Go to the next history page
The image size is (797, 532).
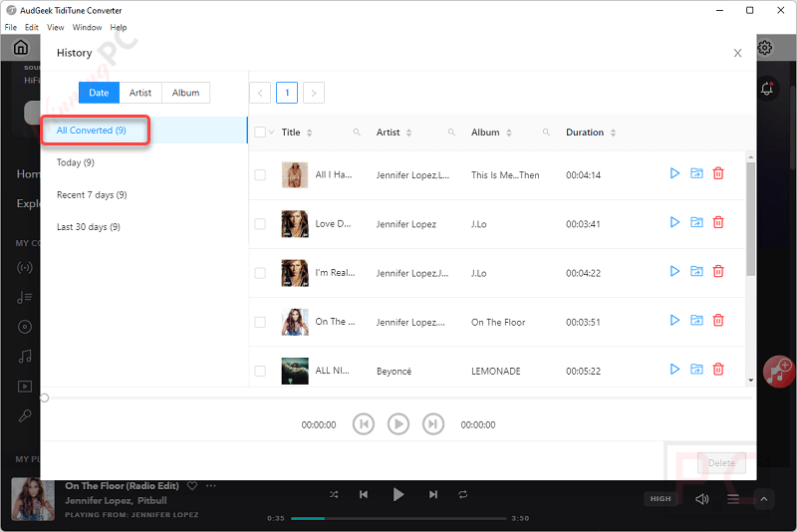click(x=314, y=93)
